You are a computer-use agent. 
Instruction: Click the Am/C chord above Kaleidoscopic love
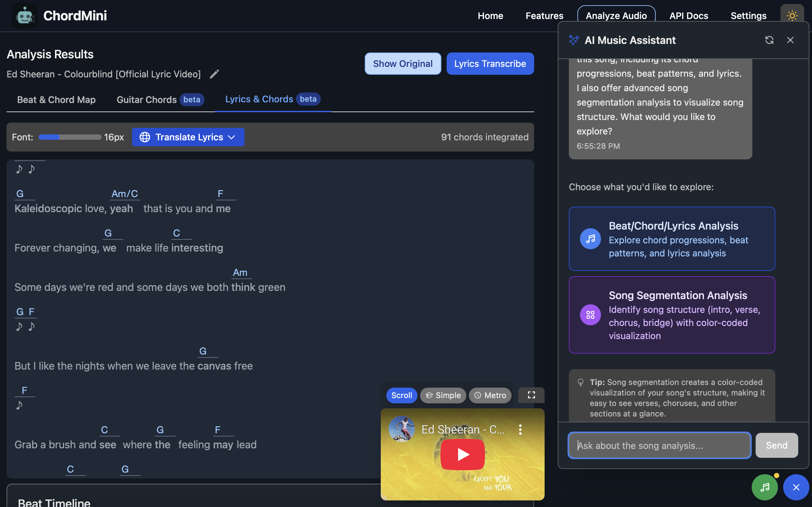pyautogui.click(x=125, y=193)
